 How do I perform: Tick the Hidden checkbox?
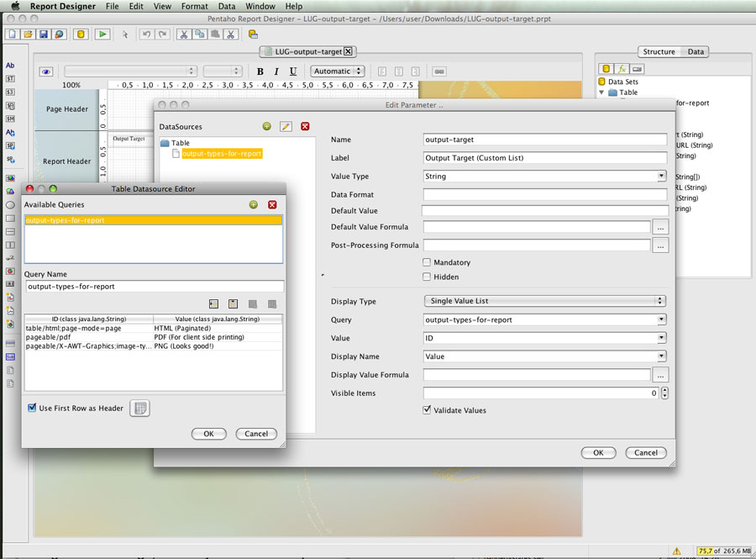[427, 277]
